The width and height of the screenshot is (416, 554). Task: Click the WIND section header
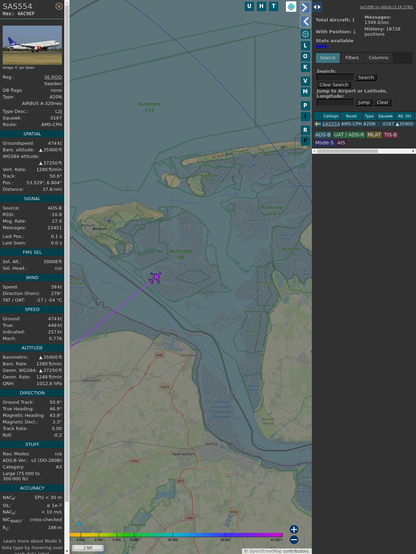(x=32, y=278)
